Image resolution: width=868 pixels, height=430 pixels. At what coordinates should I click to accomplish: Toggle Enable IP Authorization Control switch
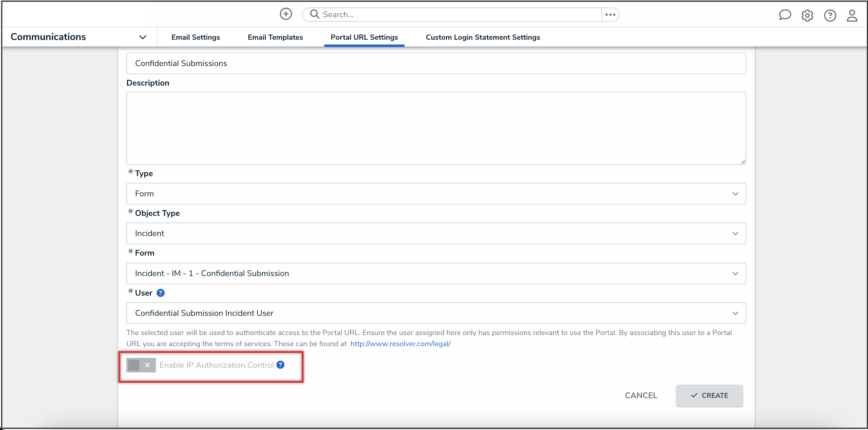(x=141, y=365)
